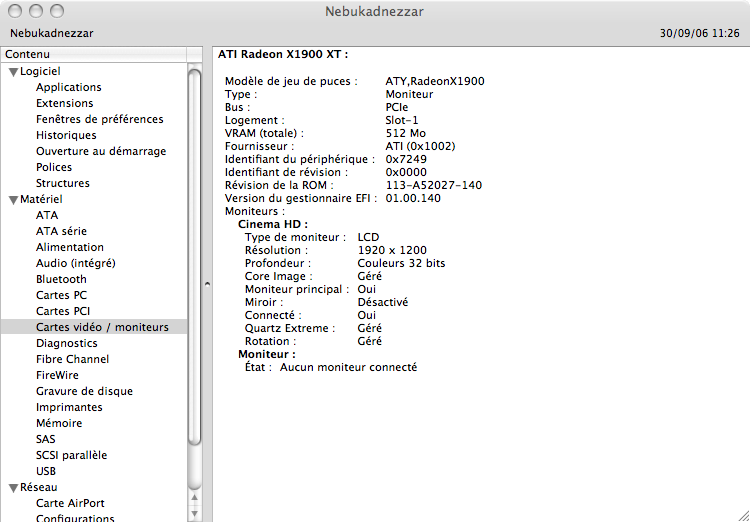Click the 512 Mo VRAM value
The image size is (750, 522).
click(406, 133)
